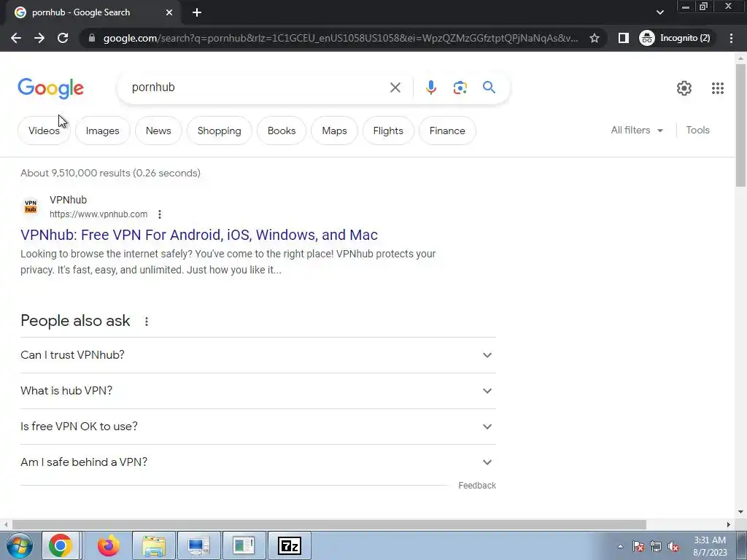The image size is (747, 560).
Task: Open the Windows Start menu
Action: 19,545
